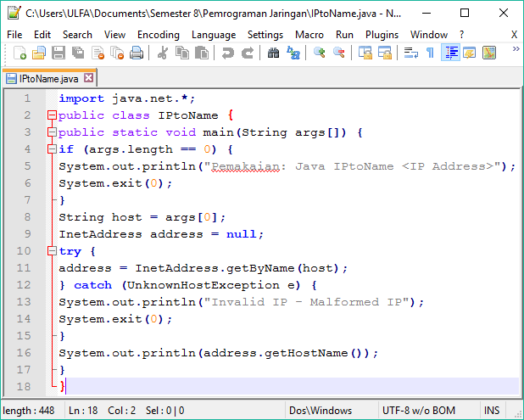Open a file via the folder icon
The height and width of the screenshot is (420, 524).
coord(39,53)
